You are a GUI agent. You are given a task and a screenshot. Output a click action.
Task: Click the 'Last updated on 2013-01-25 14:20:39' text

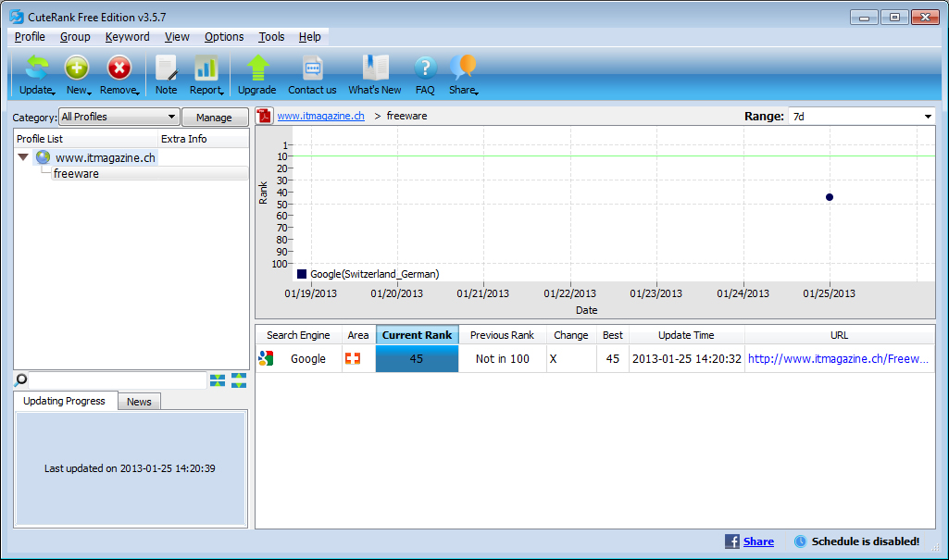pos(130,468)
